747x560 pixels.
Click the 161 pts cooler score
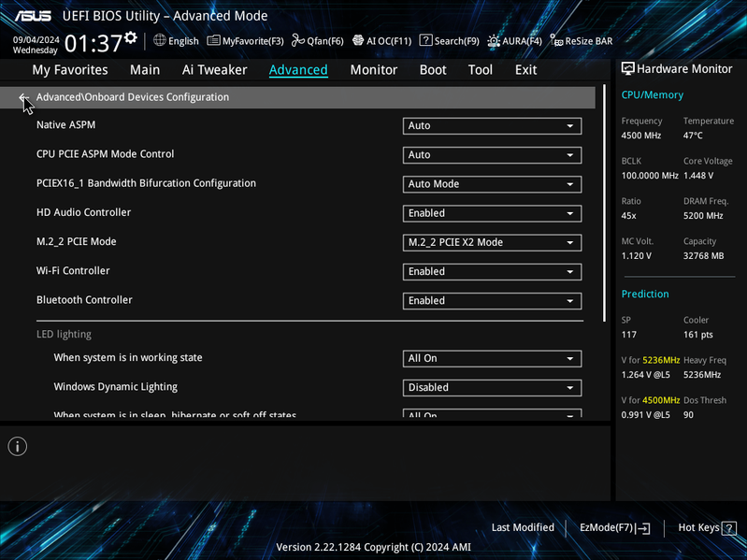[x=698, y=335]
